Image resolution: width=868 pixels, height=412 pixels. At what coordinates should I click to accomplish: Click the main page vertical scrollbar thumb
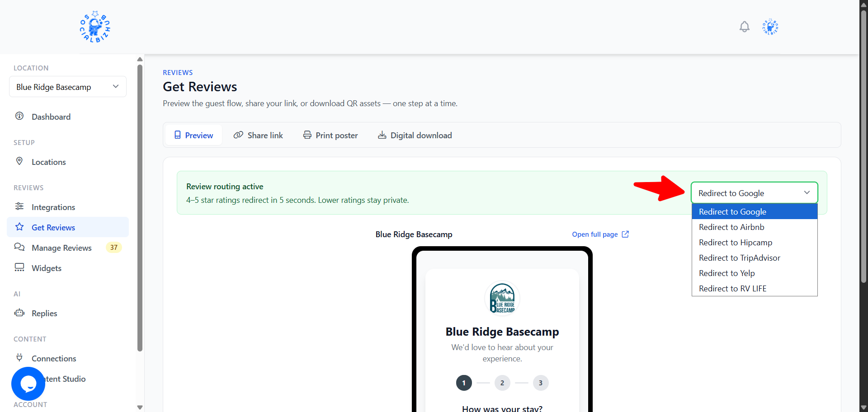pos(863,146)
